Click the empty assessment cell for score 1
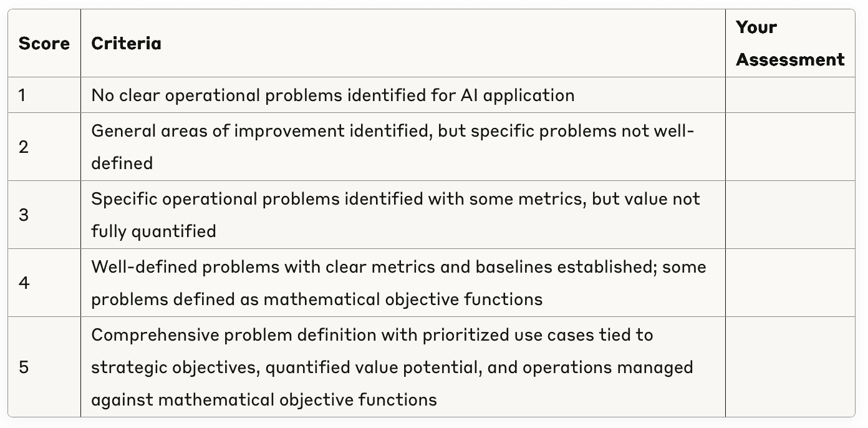This screenshot has width=868, height=428. coord(789,95)
